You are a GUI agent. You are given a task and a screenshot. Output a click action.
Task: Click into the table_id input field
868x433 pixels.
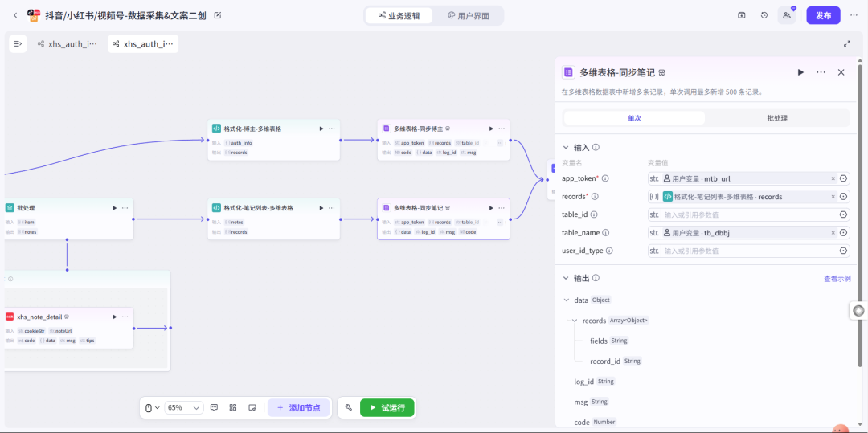(x=749, y=214)
